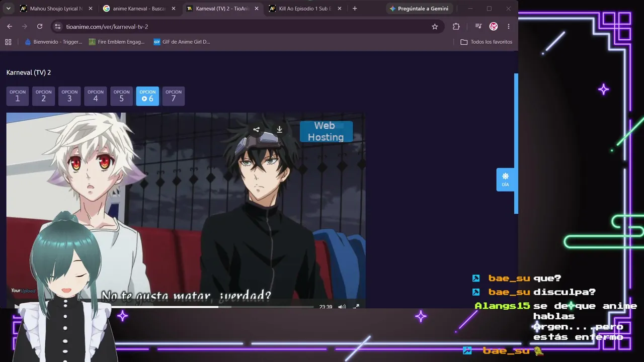Select the Karneval (TV) 2 TioAnime tab

pyautogui.click(x=221, y=9)
